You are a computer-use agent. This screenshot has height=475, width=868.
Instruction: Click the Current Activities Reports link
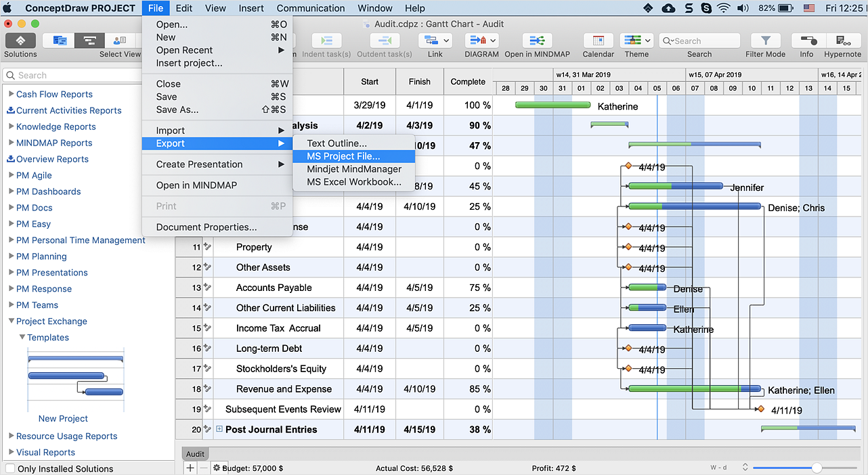point(68,110)
